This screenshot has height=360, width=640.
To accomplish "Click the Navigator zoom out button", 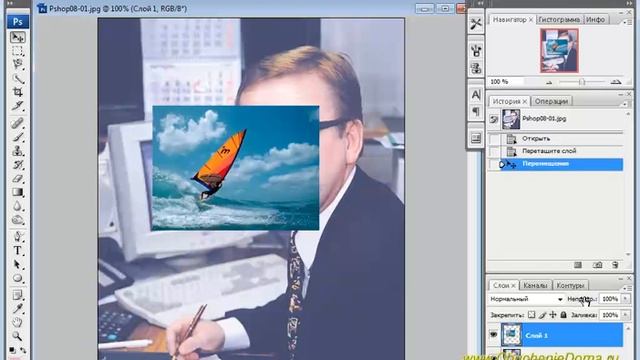I will point(549,82).
